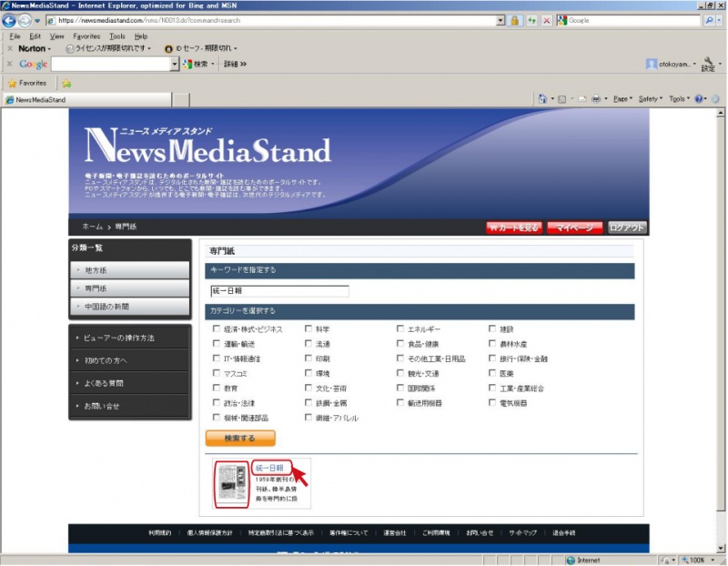Tick the マスコミ category checkbox
The image size is (728, 566).
[217, 373]
